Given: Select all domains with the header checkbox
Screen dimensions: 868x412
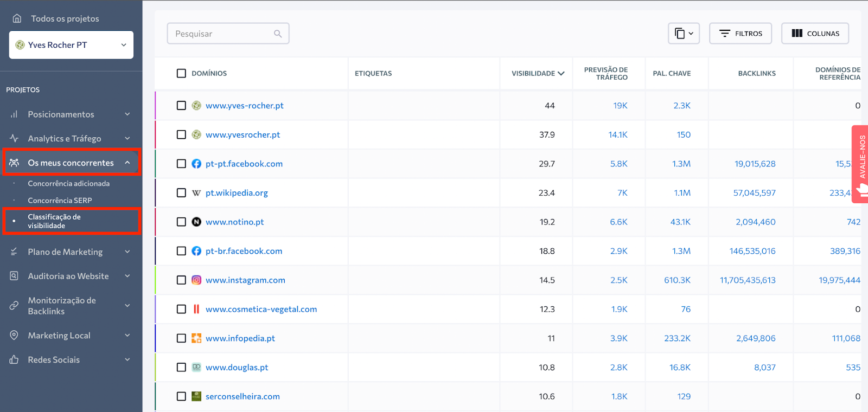Looking at the screenshot, I should click(x=181, y=73).
